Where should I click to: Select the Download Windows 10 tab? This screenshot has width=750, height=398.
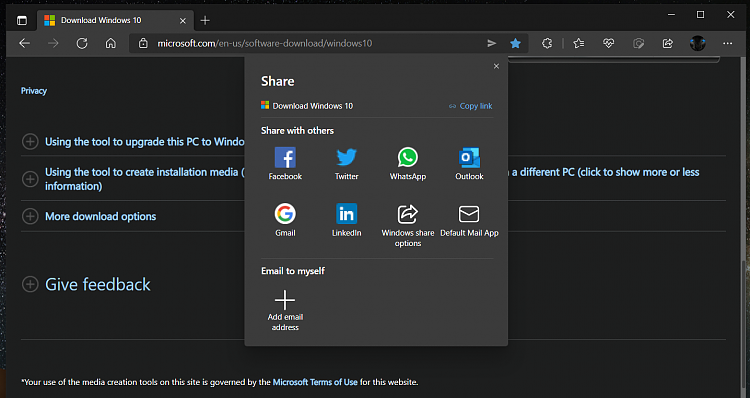[115, 21]
